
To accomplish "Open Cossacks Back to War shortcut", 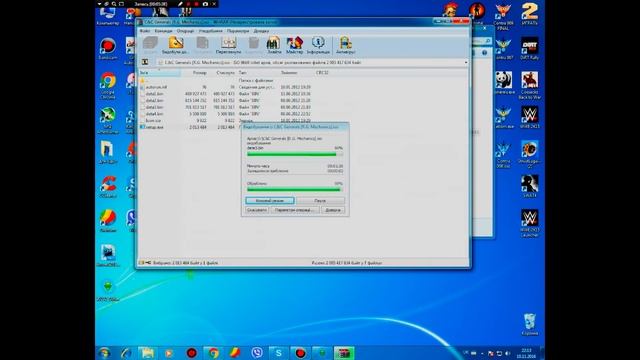I will [529, 85].
